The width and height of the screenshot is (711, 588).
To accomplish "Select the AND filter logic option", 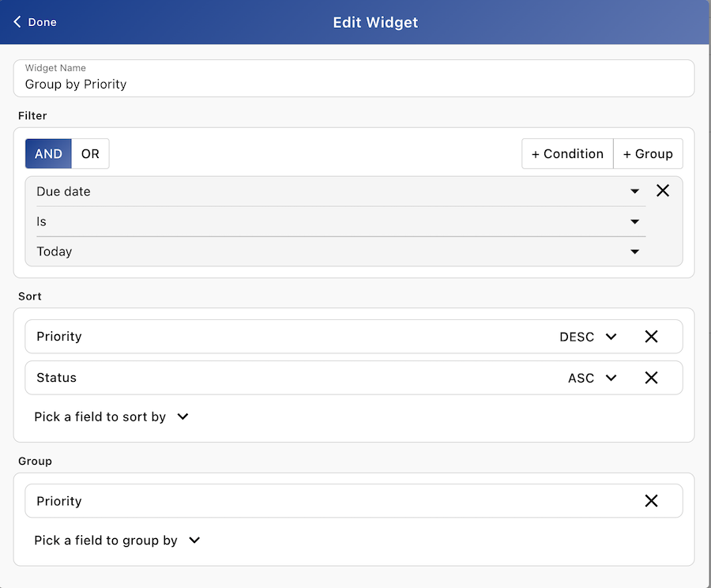I will coord(48,153).
